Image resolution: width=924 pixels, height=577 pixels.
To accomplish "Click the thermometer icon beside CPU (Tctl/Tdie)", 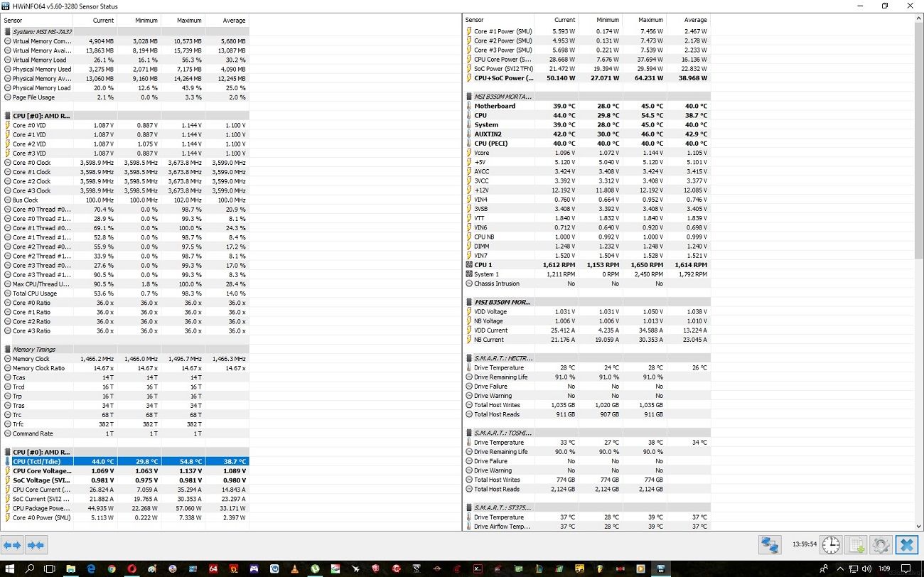I will (8, 461).
